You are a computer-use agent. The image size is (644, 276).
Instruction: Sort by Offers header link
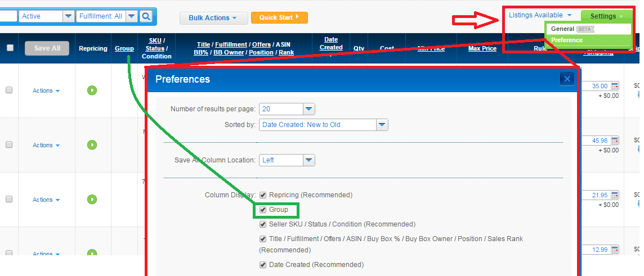[262, 44]
